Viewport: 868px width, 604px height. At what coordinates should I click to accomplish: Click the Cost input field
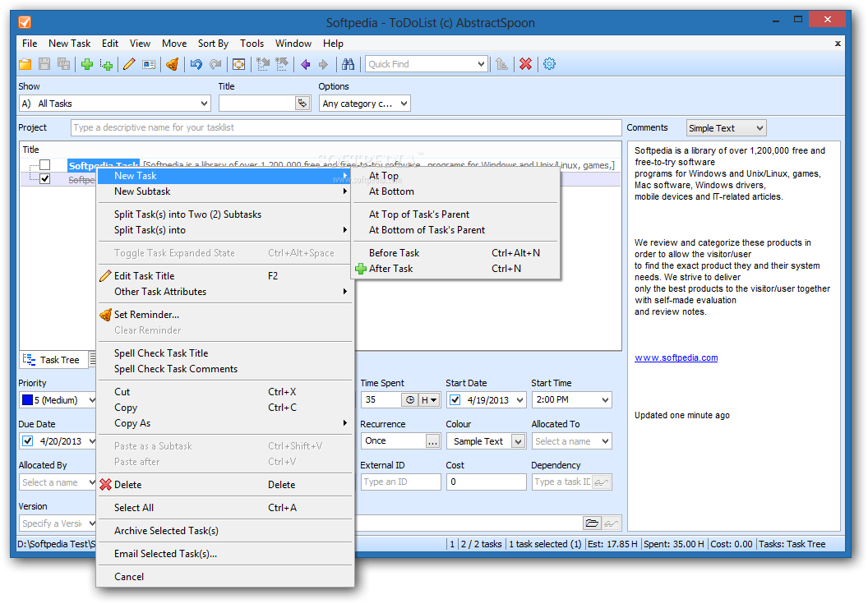[x=486, y=482]
